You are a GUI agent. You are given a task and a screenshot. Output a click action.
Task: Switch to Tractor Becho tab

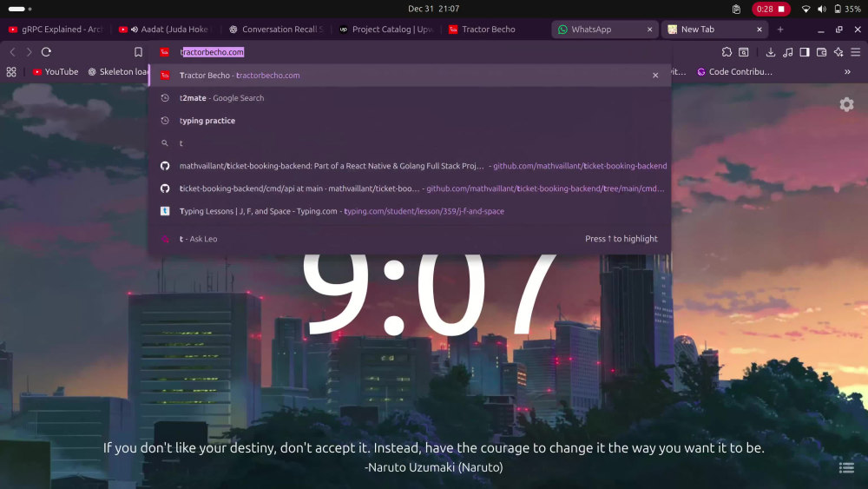pos(496,30)
